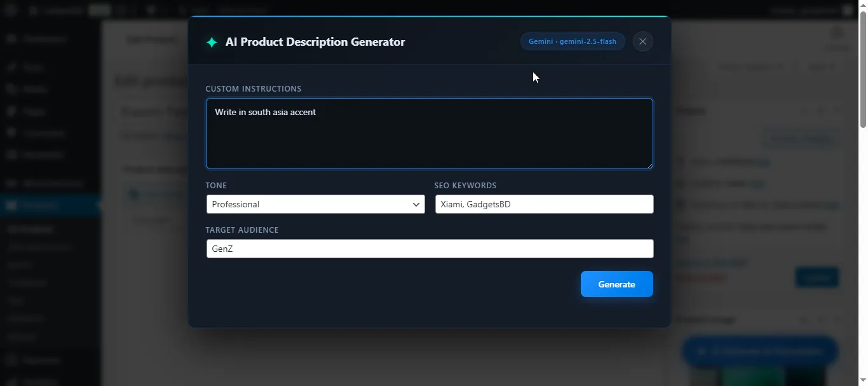868x386 pixels.
Task: Click the WordPress logo in the admin bar
Action: coord(12,10)
